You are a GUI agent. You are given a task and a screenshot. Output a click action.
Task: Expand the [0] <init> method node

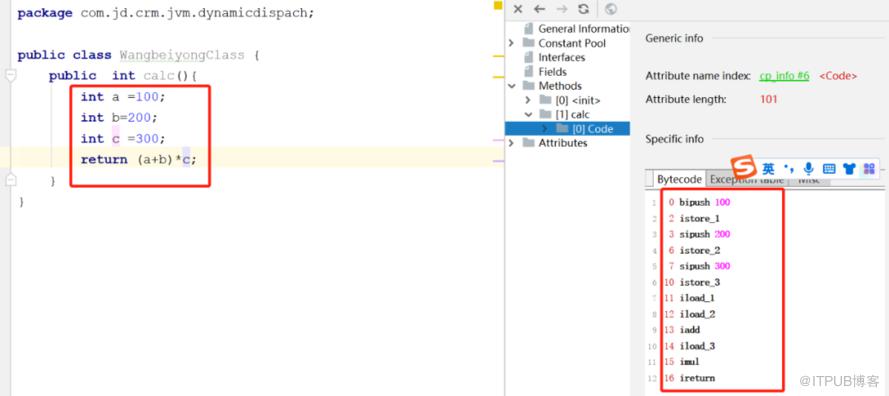coord(528,100)
